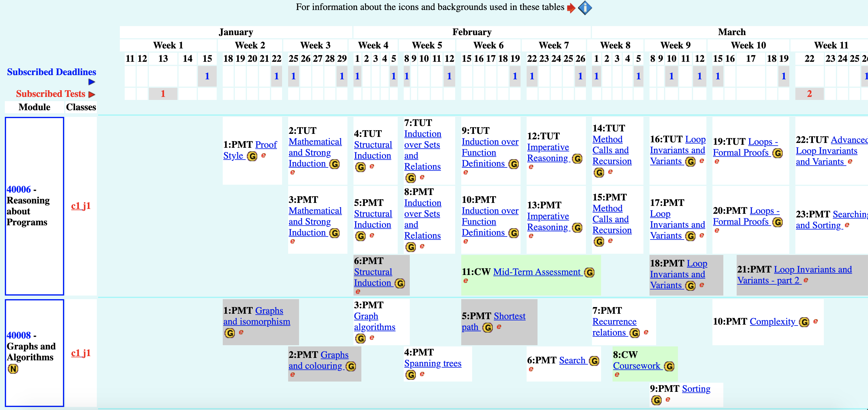
Task: Click G icon next to Mid-Term Assessment
Action: click(x=589, y=273)
